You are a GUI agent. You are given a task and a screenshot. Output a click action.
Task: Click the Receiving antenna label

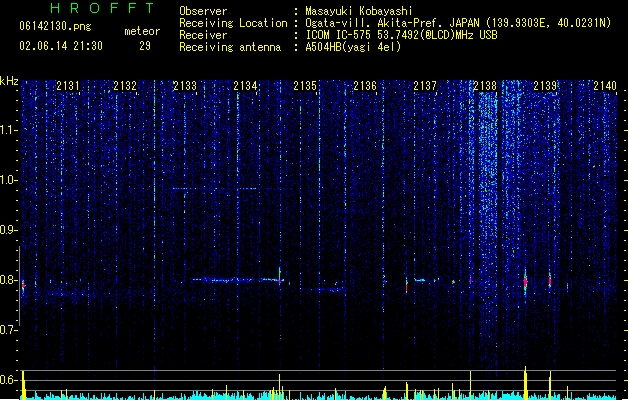[230, 47]
